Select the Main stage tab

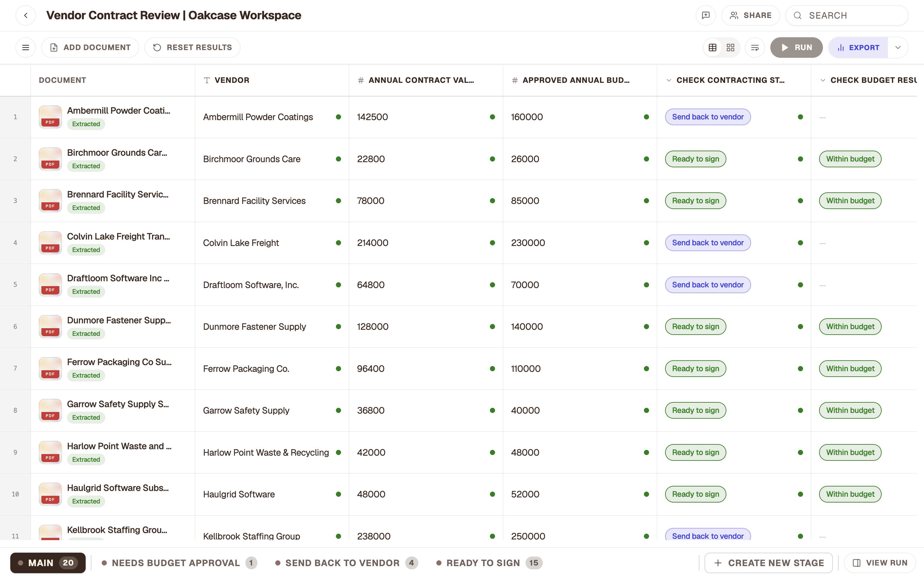click(x=48, y=563)
